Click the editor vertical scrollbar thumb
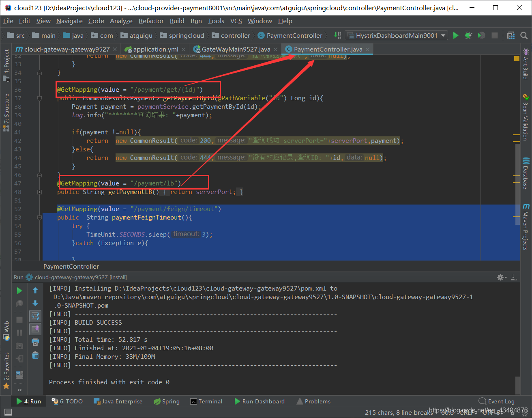532x418 pixels. [517, 184]
